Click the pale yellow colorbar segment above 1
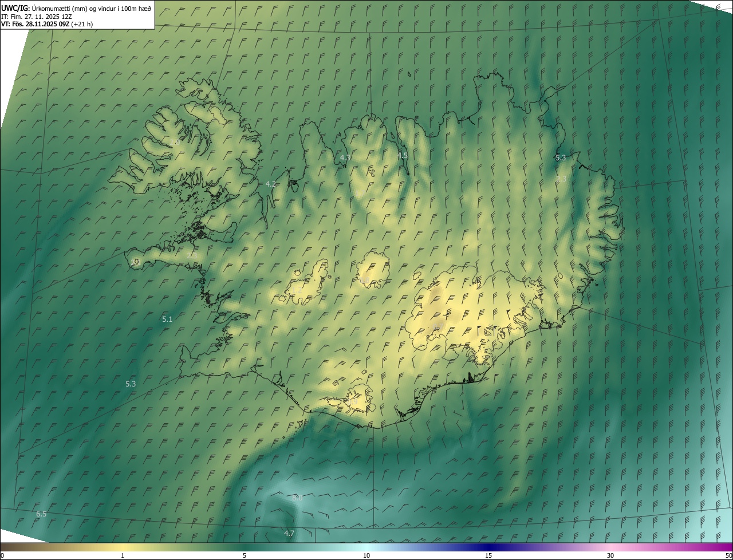733x560 pixels. (123, 547)
